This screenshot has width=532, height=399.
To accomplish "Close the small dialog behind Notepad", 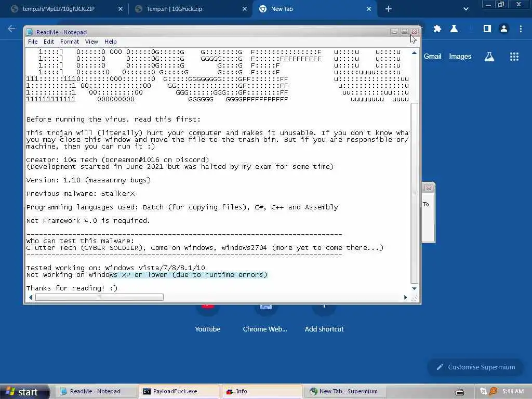I will pos(429,187).
